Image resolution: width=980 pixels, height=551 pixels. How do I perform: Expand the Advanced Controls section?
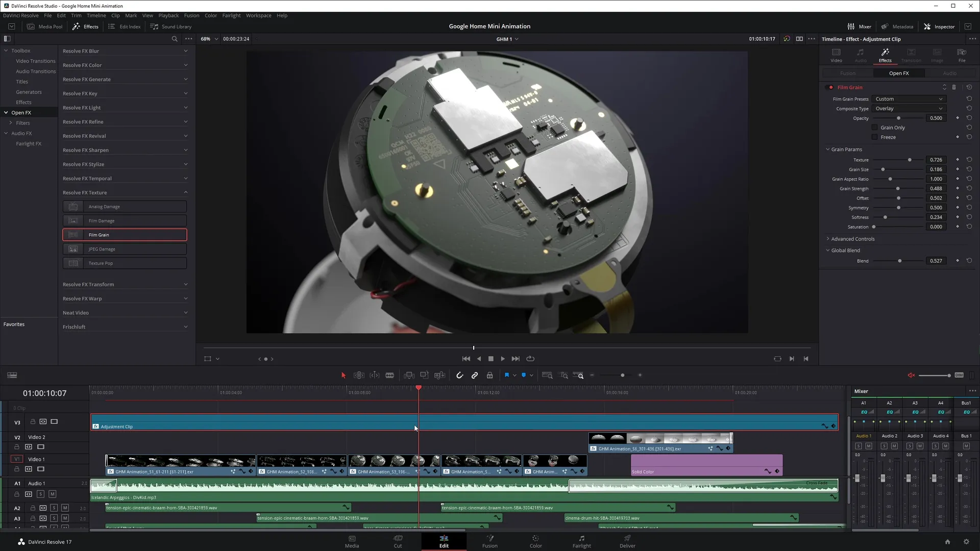pyautogui.click(x=828, y=239)
